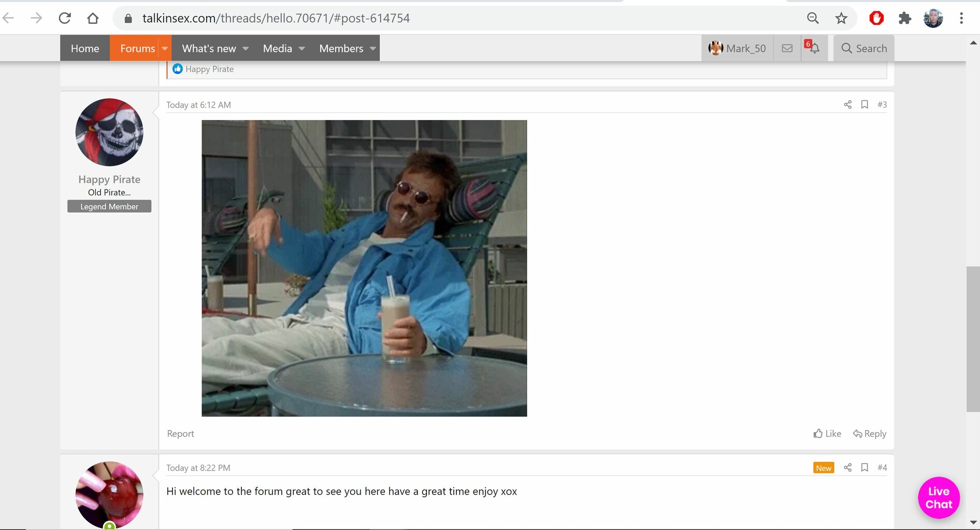Report the Happy Pirate post
Image resolution: width=980 pixels, height=530 pixels.
pyautogui.click(x=180, y=434)
